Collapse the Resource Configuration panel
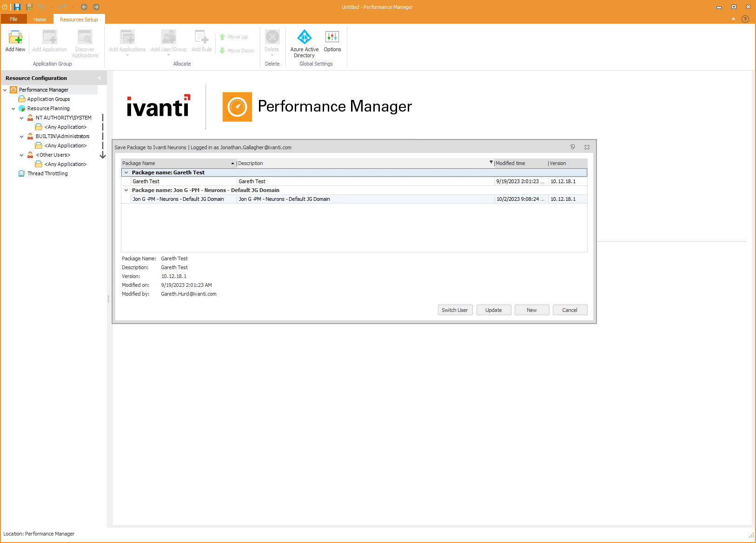The width and height of the screenshot is (756, 543). click(99, 78)
